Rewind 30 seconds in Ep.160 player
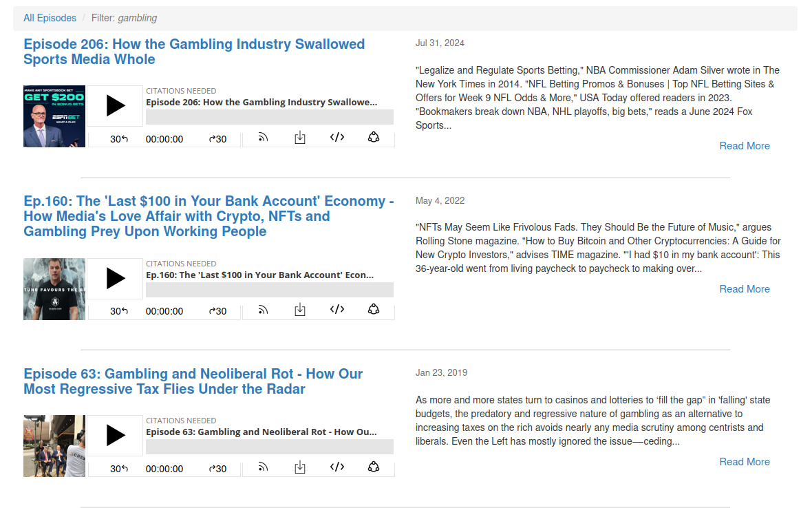Screen dimensions: 812x508 click(x=119, y=311)
